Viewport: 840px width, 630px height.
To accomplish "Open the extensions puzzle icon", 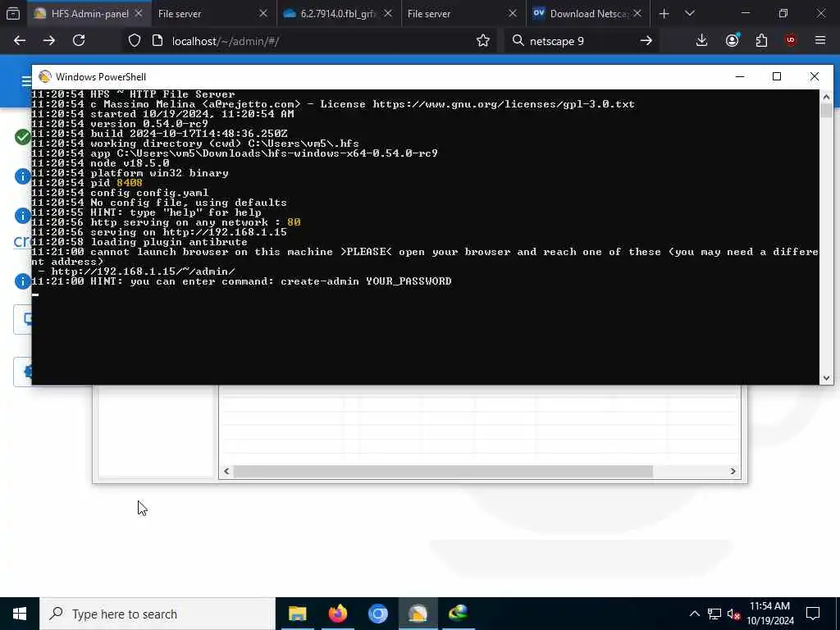I will coord(762,41).
